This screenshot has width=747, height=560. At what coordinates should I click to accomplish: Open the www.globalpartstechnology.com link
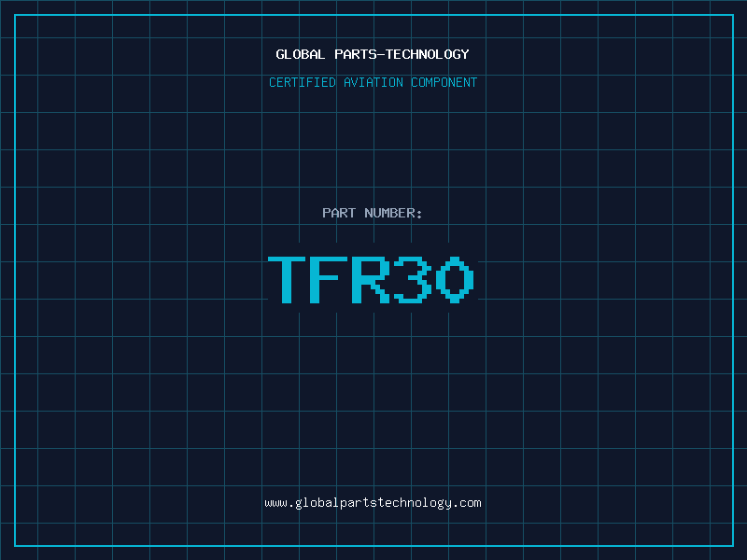(x=373, y=503)
